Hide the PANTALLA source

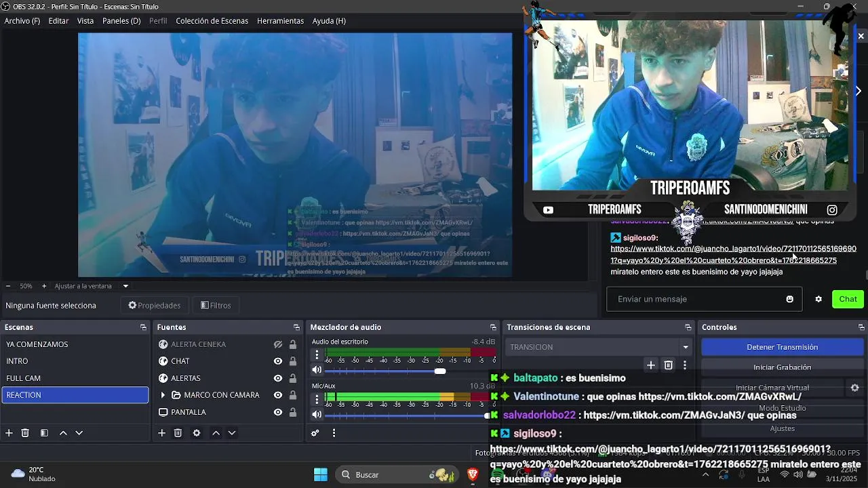(278, 412)
